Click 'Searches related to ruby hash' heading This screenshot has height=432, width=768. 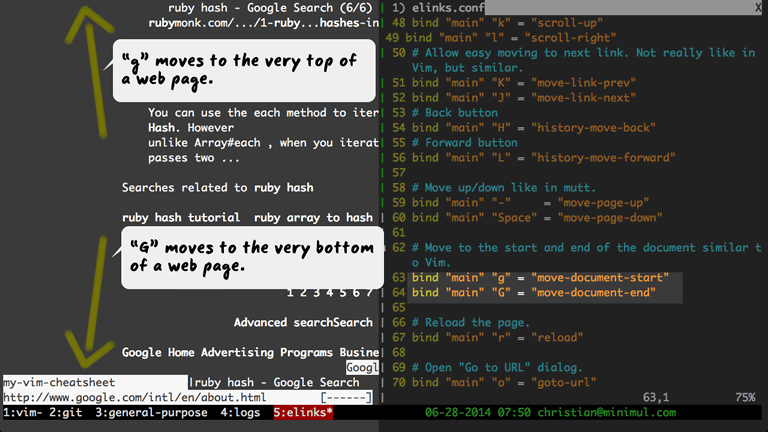[x=217, y=188]
